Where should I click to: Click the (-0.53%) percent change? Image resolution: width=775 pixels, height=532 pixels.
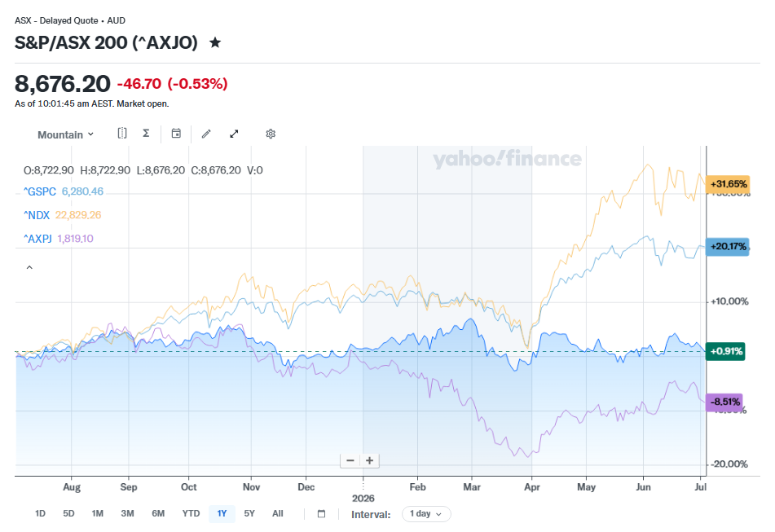click(x=198, y=84)
